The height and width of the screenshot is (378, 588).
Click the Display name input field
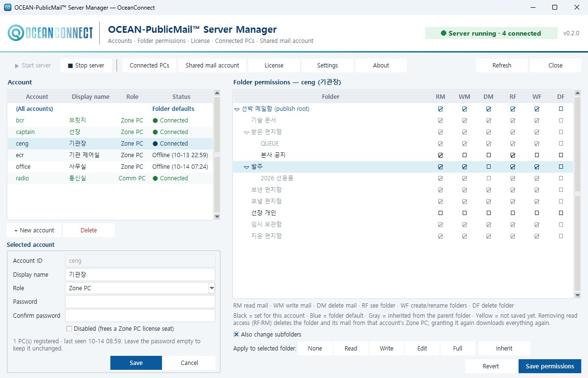pyautogui.click(x=140, y=274)
